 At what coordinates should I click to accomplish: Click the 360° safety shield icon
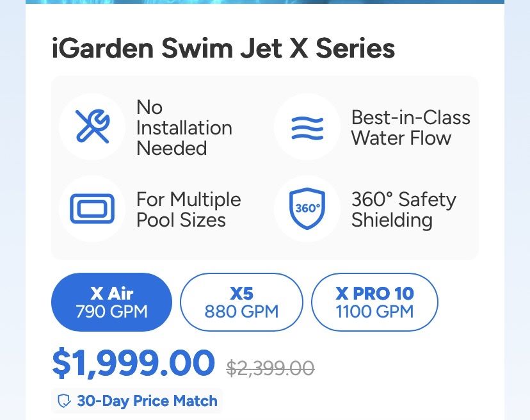(x=307, y=208)
